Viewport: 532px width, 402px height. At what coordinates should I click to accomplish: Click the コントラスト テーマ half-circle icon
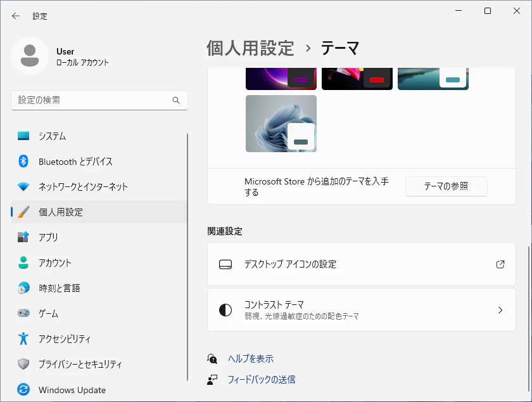point(225,310)
